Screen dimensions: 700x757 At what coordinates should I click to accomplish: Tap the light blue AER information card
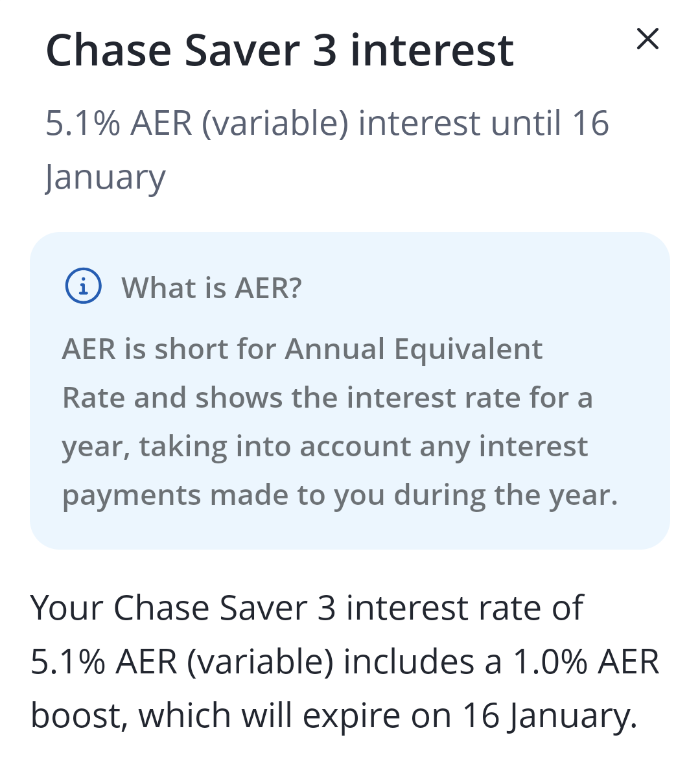click(x=349, y=391)
